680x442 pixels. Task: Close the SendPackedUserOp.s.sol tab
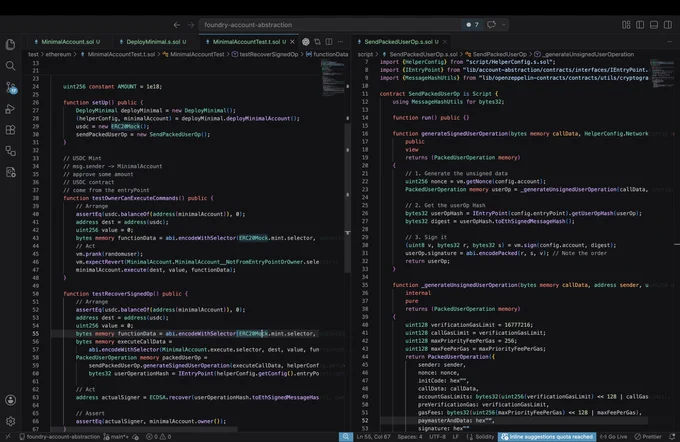(x=445, y=42)
